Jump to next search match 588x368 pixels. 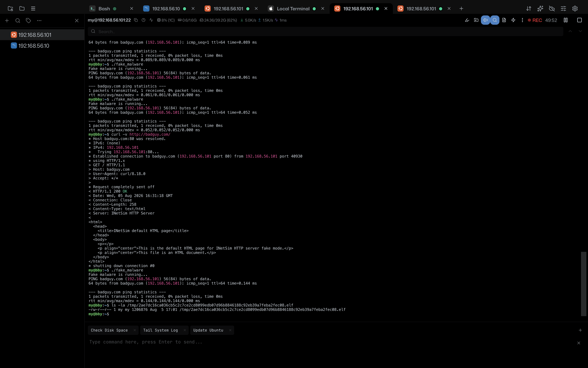point(580,31)
